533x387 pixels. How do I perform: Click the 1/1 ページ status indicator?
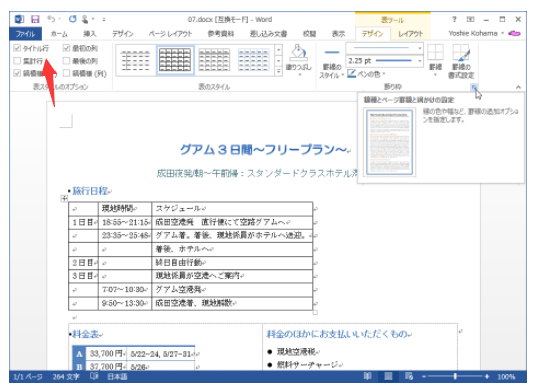(x=28, y=376)
